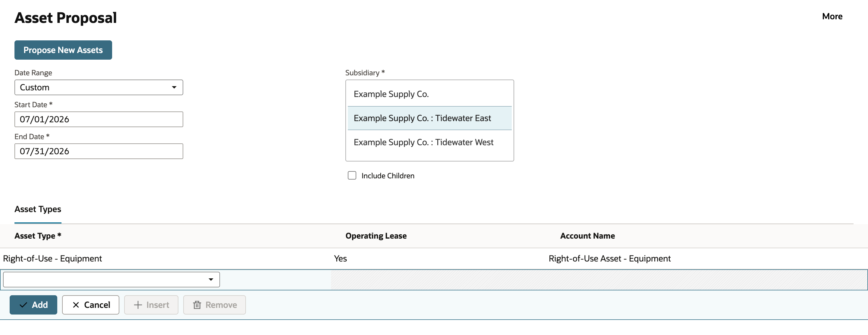Enable the Include Children checkbox
The height and width of the screenshot is (335, 868).
click(352, 175)
